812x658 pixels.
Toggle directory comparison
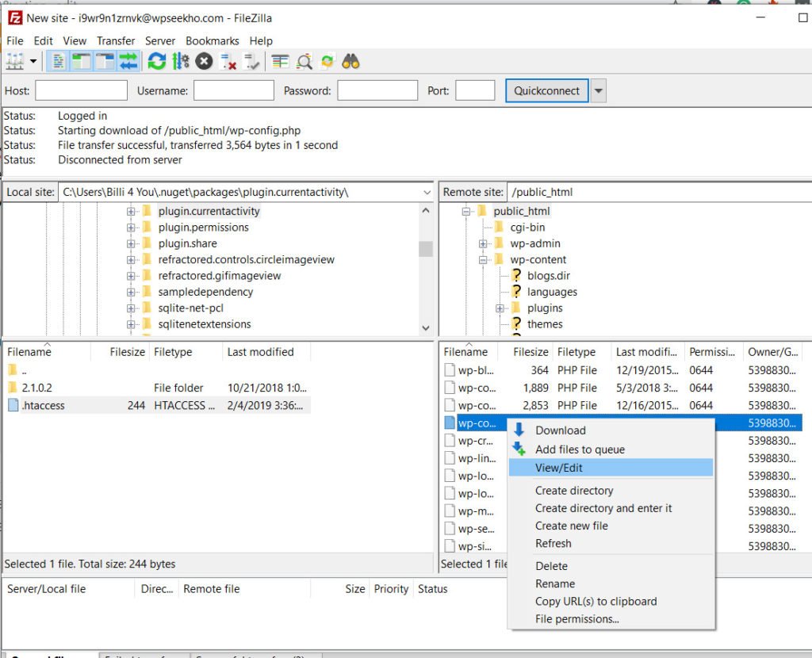point(304,62)
